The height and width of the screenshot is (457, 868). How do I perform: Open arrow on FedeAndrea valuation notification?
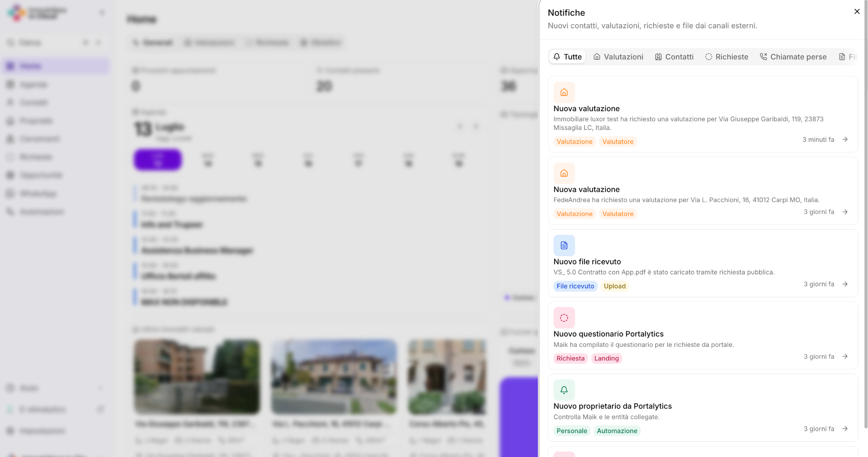pos(845,212)
